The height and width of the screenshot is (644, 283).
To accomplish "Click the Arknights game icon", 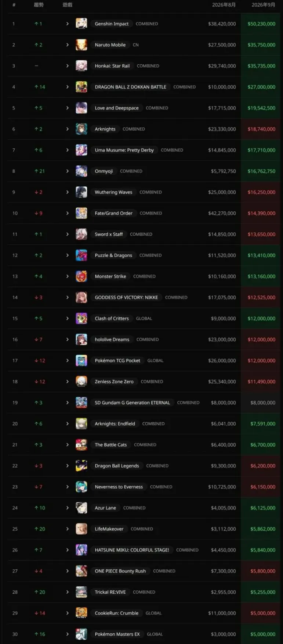I will point(81,129).
